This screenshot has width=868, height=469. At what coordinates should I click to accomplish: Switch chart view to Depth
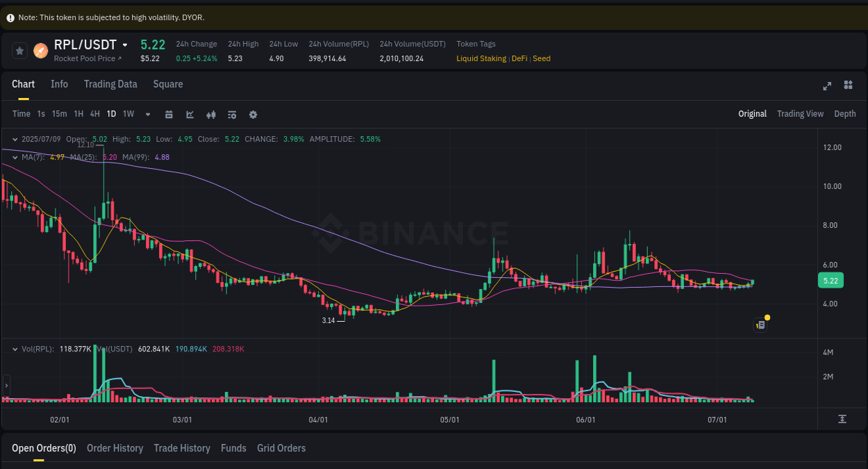845,113
